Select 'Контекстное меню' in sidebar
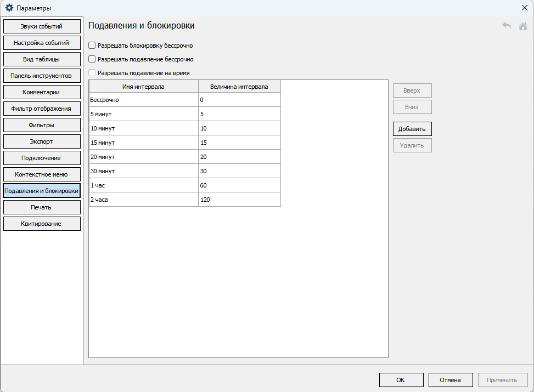Viewport: 534px width, 392px height. click(x=42, y=174)
